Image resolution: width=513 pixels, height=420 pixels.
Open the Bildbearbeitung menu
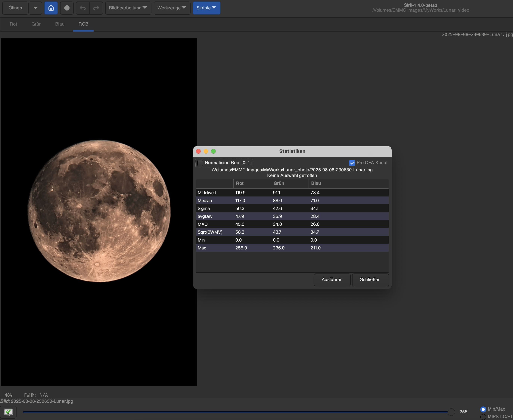128,8
